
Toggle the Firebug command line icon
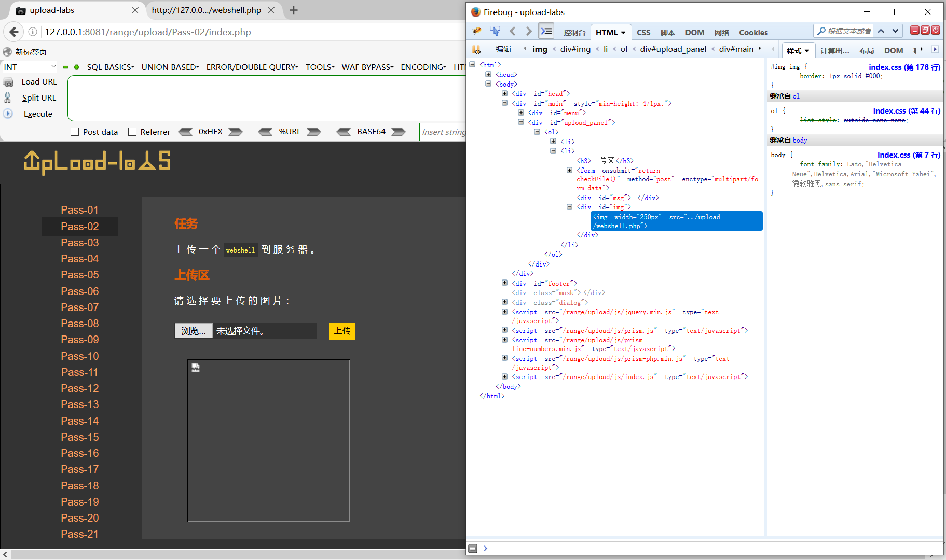coord(546,32)
